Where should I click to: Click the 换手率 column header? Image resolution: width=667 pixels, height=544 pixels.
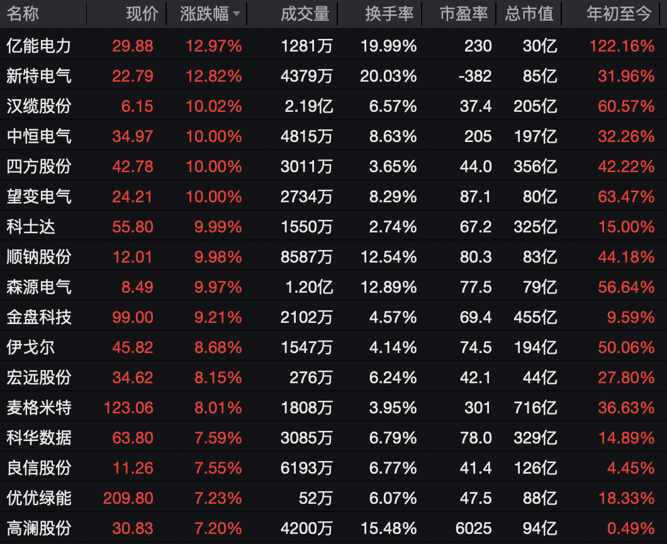coord(389,14)
